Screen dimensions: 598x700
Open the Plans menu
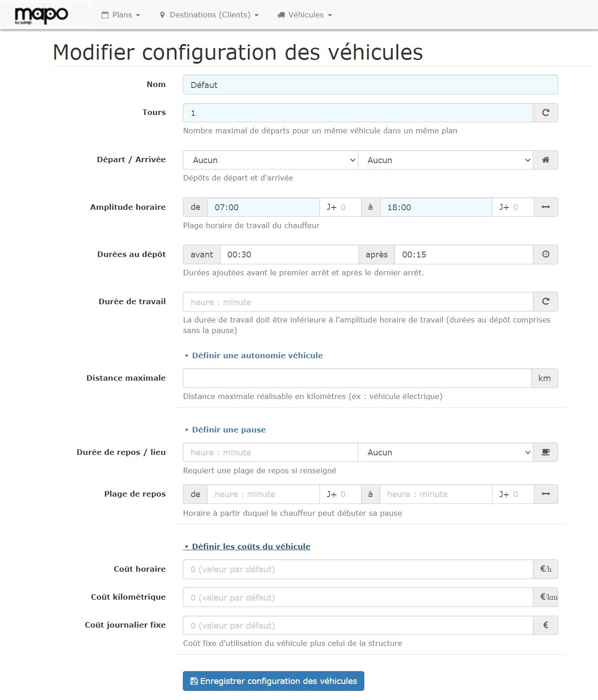(x=121, y=15)
